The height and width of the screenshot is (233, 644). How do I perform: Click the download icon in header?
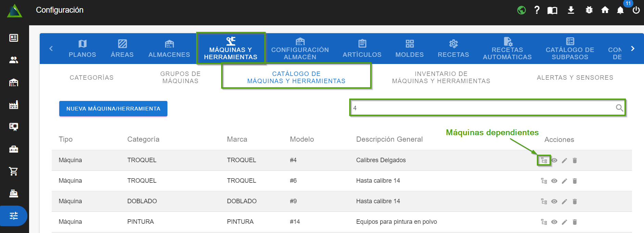click(571, 10)
